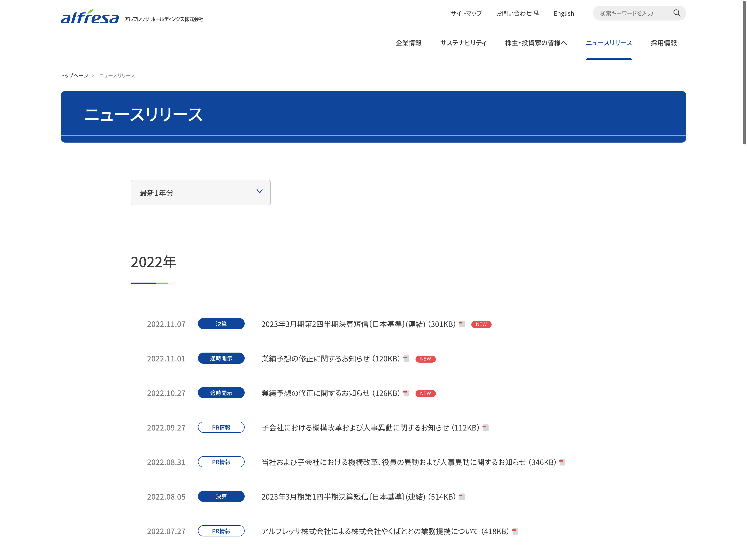Switch site language to English
The image size is (747, 560).
tap(564, 14)
